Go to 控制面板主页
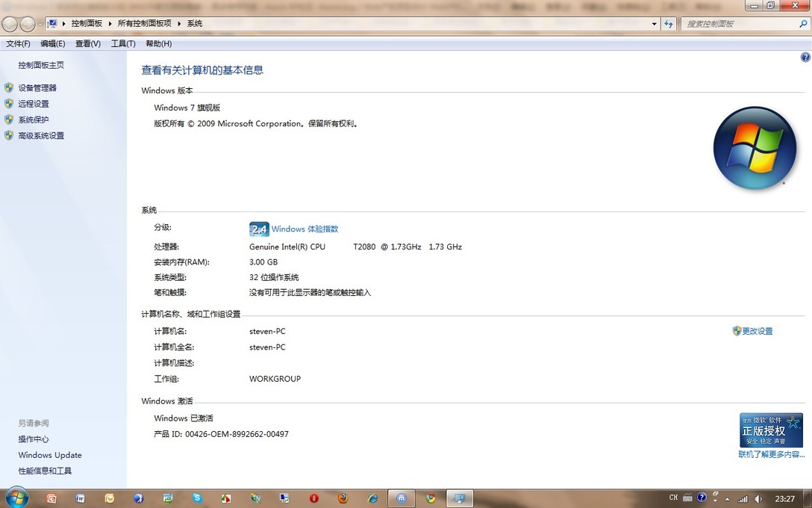The height and width of the screenshot is (508, 812). [x=42, y=65]
